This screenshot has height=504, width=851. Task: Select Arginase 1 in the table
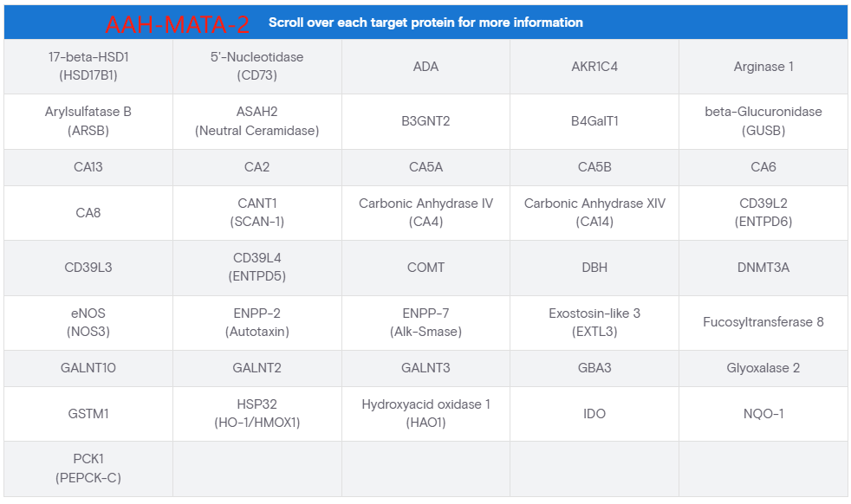[763, 67]
